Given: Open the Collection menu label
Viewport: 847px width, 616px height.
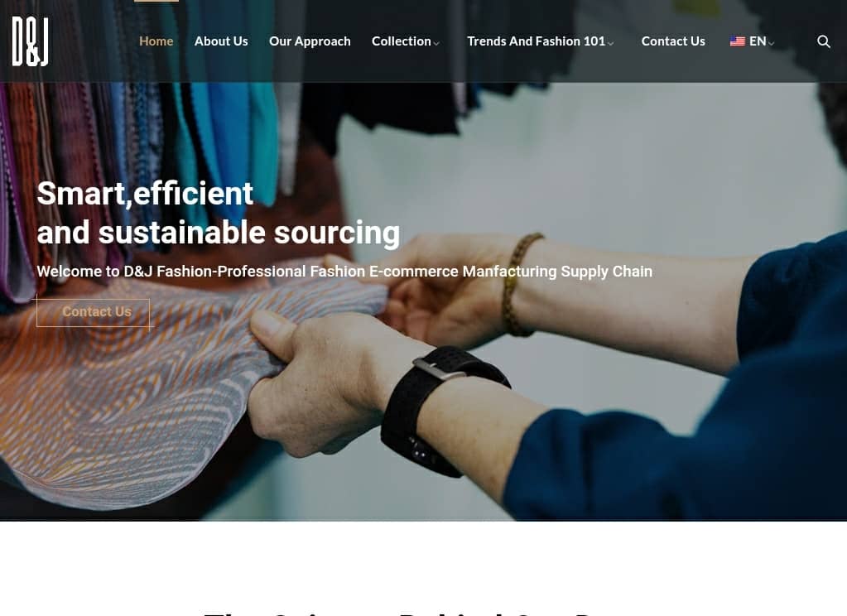Looking at the screenshot, I should pyautogui.click(x=402, y=41).
